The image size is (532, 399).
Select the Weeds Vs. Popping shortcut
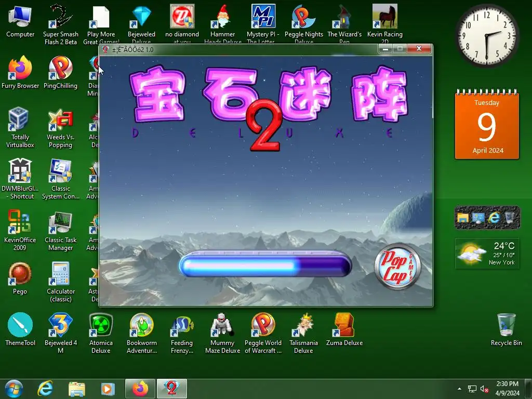60,128
